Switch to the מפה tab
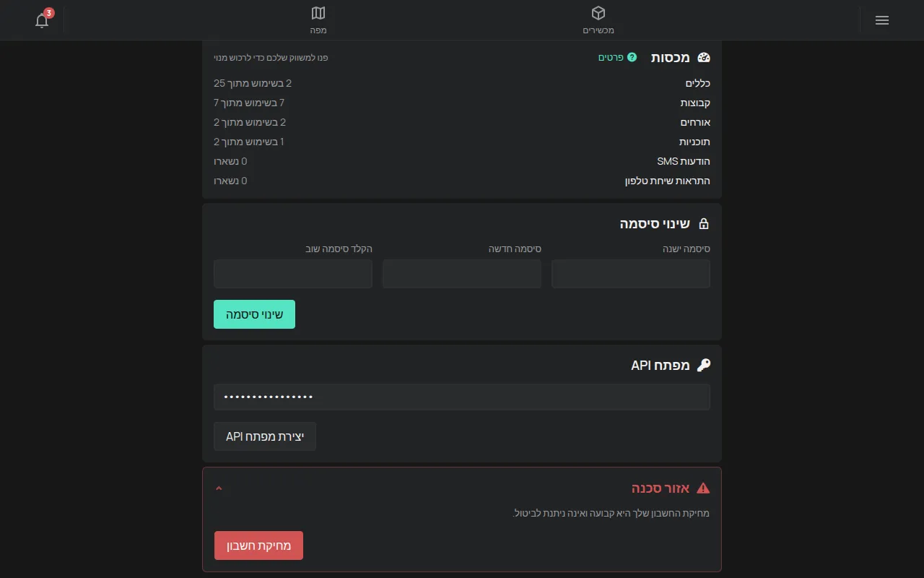Image resolution: width=924 pixels, height=578 pixels. pyautogui.click(x=318, y=20)
